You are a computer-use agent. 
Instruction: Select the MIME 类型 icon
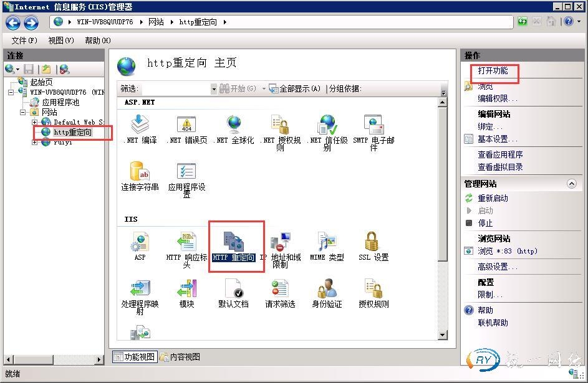tap(327, 242)
